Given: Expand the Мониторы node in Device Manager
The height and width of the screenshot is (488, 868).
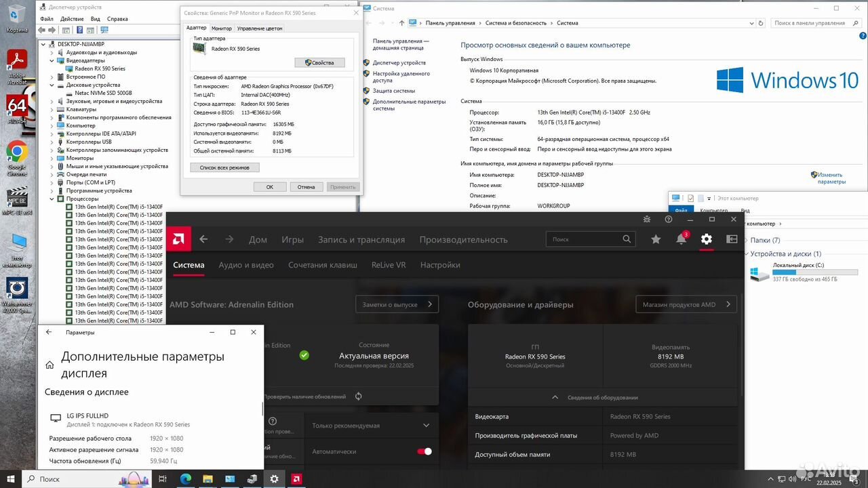Looking at the screenshot, I should coord(52,158).
